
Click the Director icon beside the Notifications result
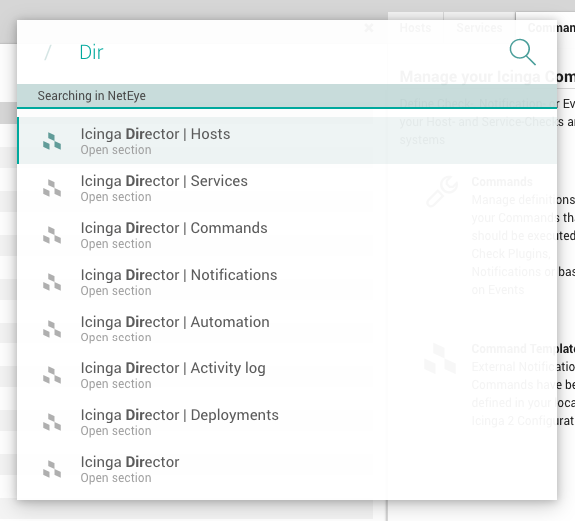pos(52,282)
